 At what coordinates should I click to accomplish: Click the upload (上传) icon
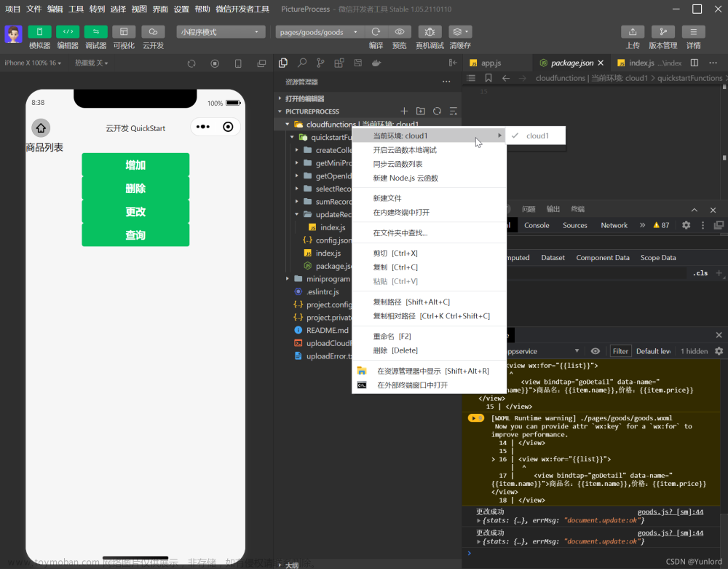pos(633,31)
